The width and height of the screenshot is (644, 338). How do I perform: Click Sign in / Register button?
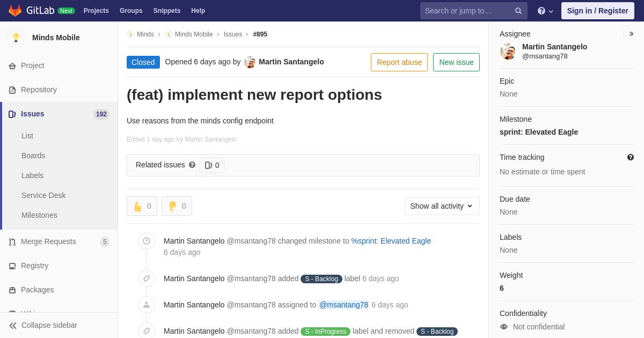tap(598, 11)
